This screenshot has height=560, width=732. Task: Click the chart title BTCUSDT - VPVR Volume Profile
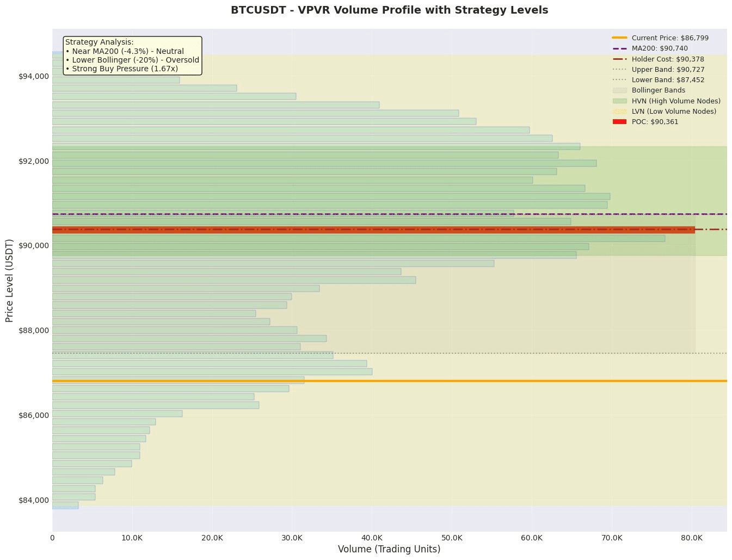click(x=389, y=10)
